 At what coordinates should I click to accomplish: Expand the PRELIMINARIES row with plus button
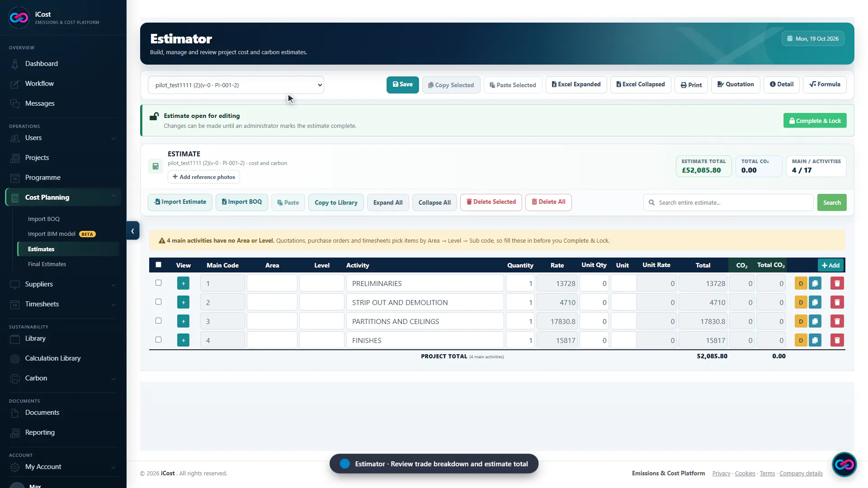coord(183,283)
